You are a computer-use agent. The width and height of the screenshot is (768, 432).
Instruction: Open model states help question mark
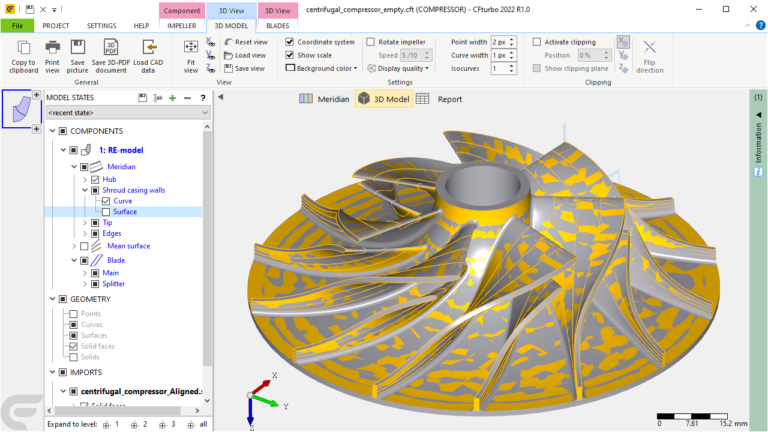click(203, 98)
